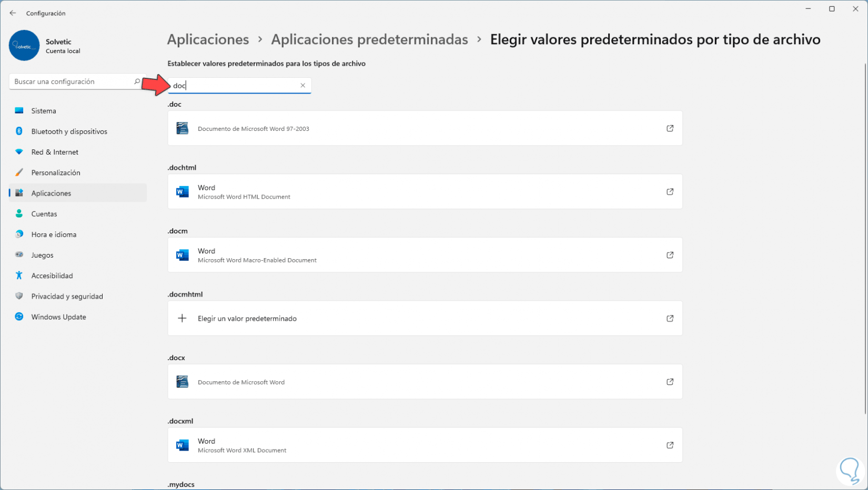
Task: Open external link icon for .dochtml default
Action: [x=670, y=192]
